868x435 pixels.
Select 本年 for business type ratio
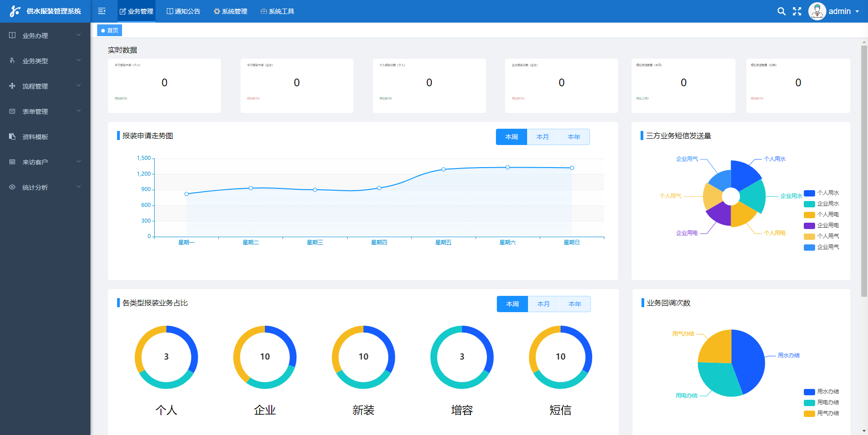[x=575, y=304]
